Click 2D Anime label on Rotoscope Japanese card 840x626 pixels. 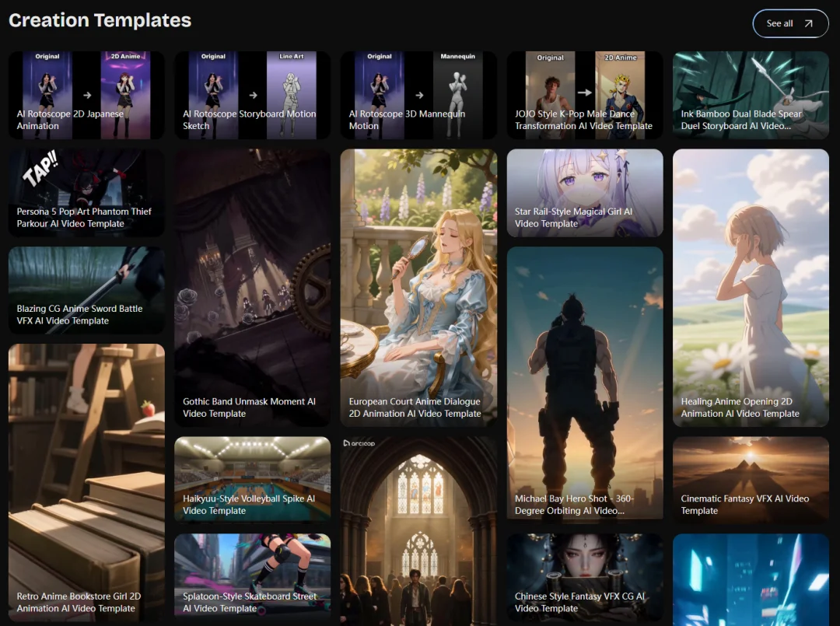[125, 56]
